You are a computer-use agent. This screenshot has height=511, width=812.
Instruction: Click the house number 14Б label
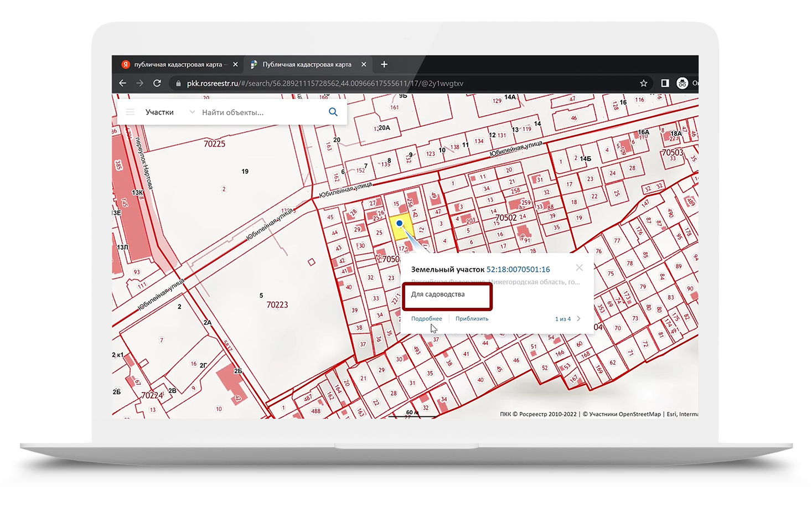[586, 159]
